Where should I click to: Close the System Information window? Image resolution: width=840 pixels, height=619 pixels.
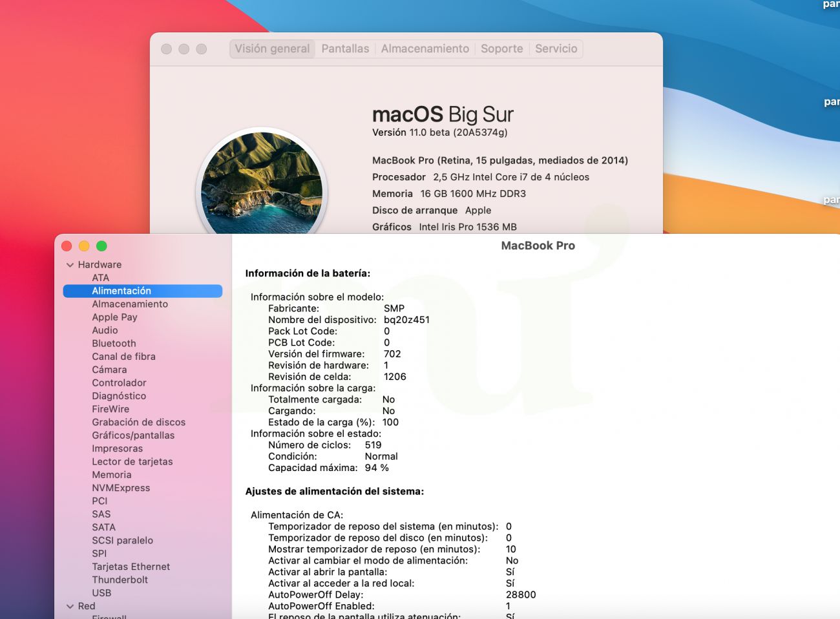pos(67,246)
